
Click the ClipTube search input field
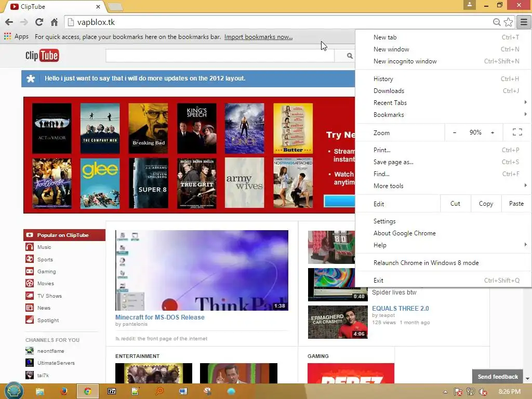pos(220,56)
